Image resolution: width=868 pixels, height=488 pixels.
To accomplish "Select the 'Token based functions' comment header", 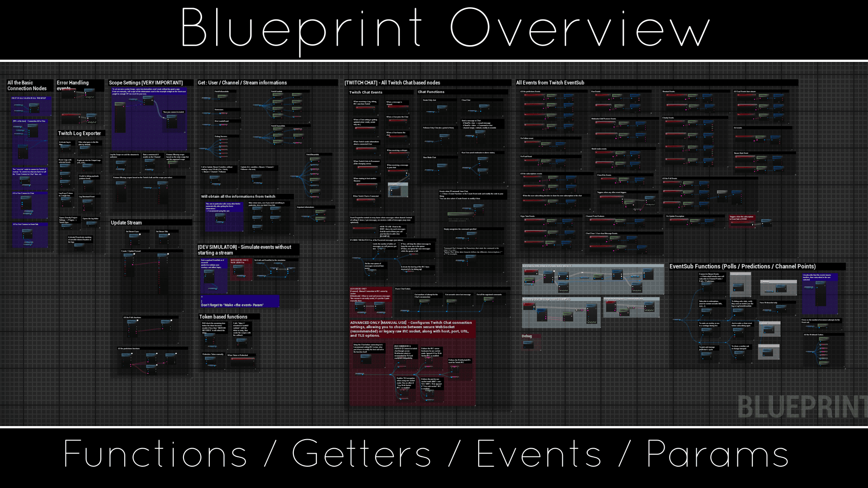I will click(x=223, y=317).
